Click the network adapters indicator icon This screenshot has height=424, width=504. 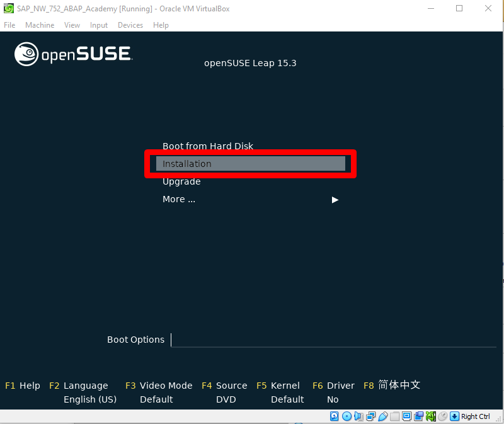tap(370, 416)
